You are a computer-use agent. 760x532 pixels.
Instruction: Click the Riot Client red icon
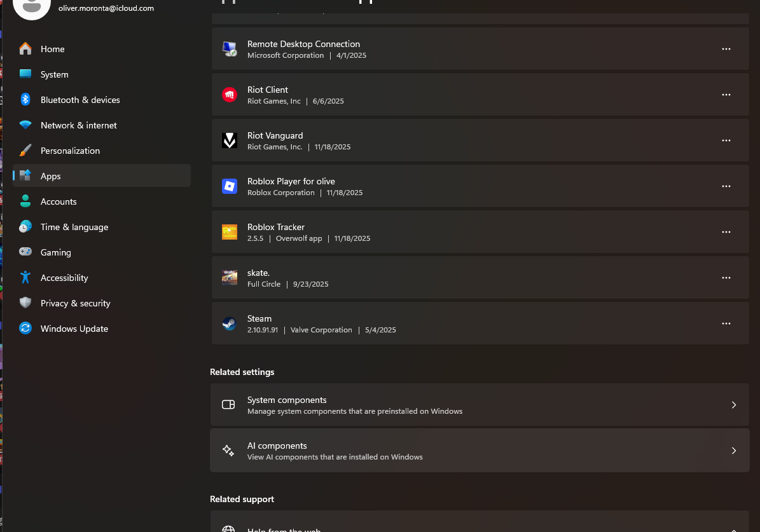point(229,95)
